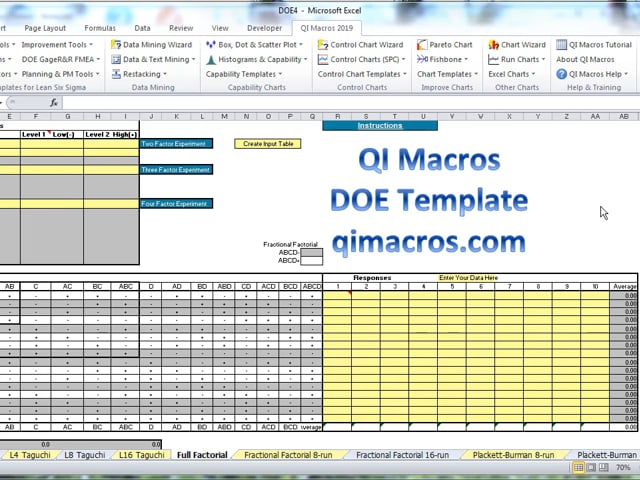Click the Create Input Table button

pos(268,144)
